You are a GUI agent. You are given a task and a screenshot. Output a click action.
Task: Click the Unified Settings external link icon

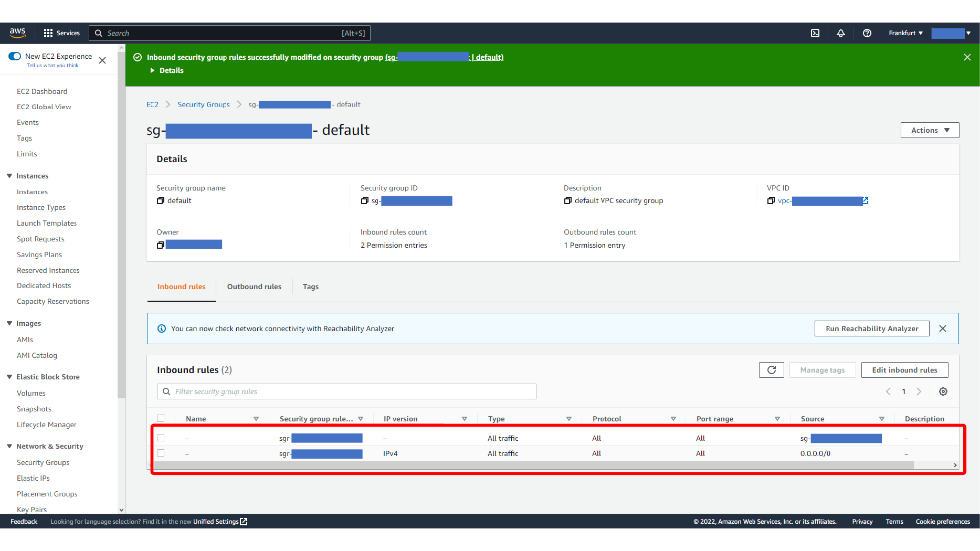pos(244,522)
